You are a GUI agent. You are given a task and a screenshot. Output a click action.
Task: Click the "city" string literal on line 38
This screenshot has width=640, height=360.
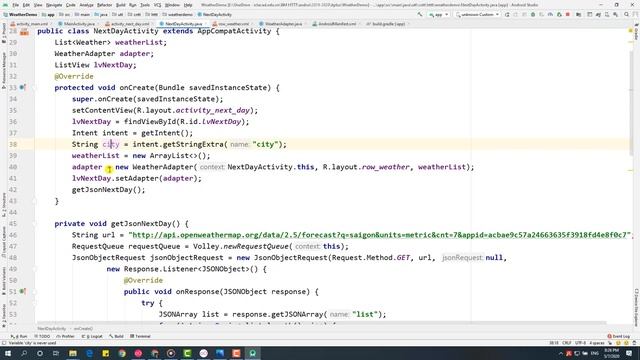[x=265, y=144]
